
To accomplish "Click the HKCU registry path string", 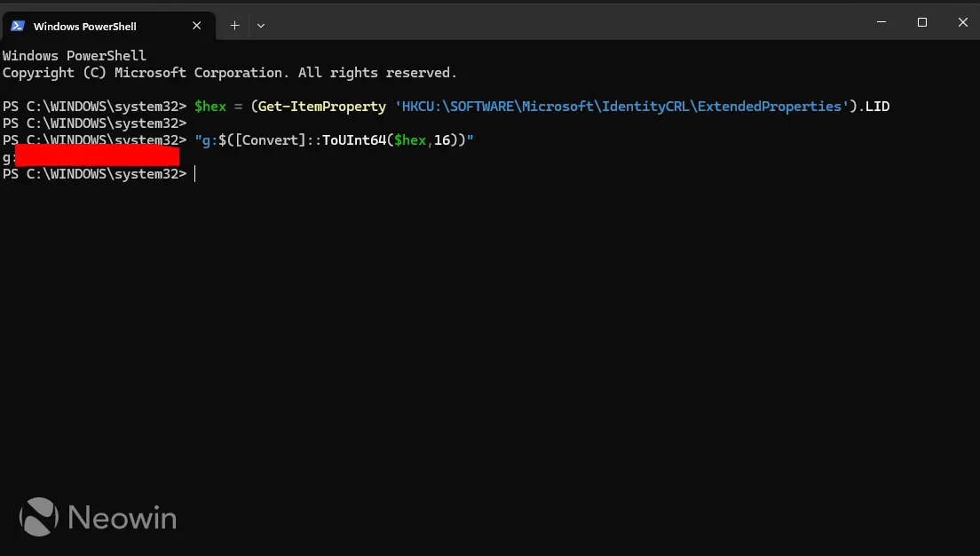I will pyautogui.click(x=622, y=107).
